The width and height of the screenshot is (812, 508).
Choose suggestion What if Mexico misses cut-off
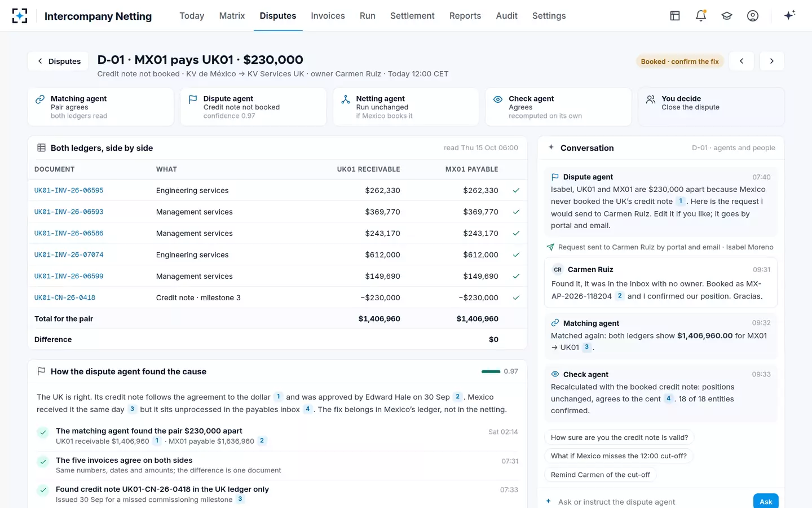(x=619, y=456)
